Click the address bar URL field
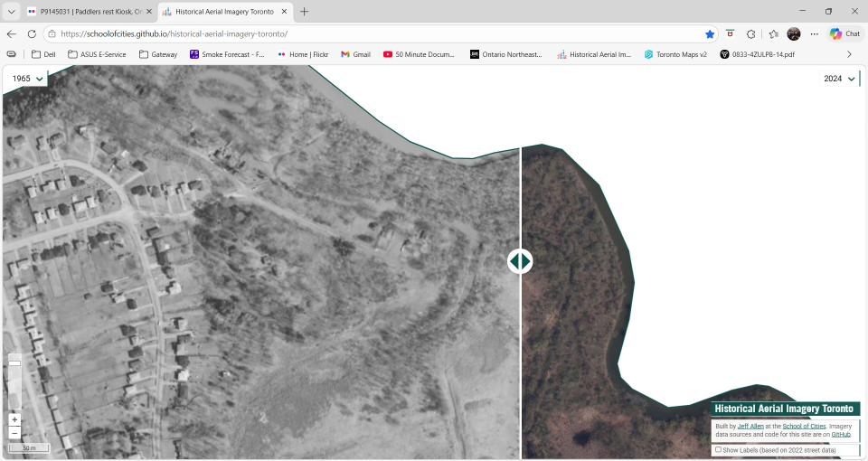Viewport: 868px width, 461px height. [x=362, y=33]
